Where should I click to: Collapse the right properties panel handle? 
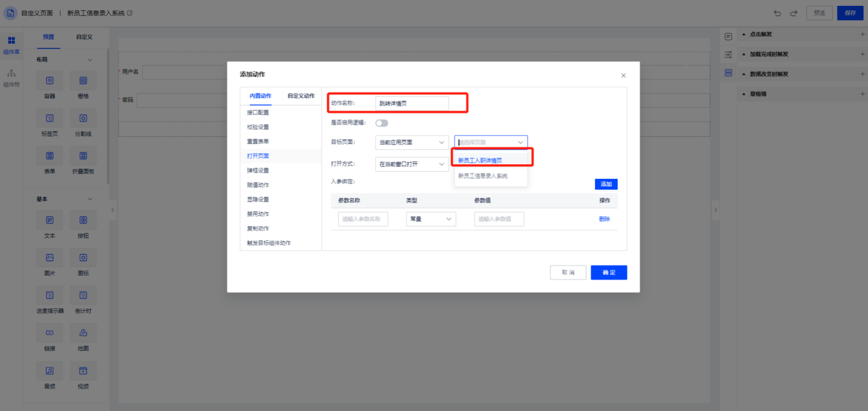click(715, 210)
